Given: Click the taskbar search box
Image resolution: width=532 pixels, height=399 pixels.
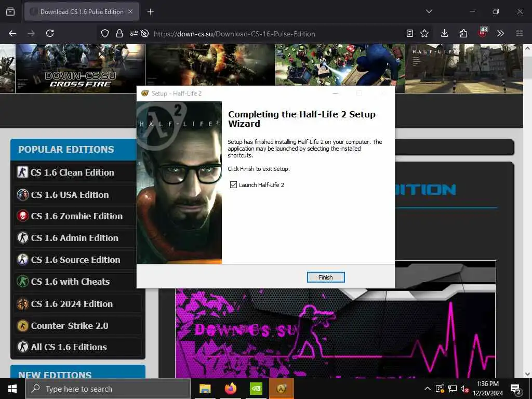Looking at the screenshot, I should click(x=108, y=389).
